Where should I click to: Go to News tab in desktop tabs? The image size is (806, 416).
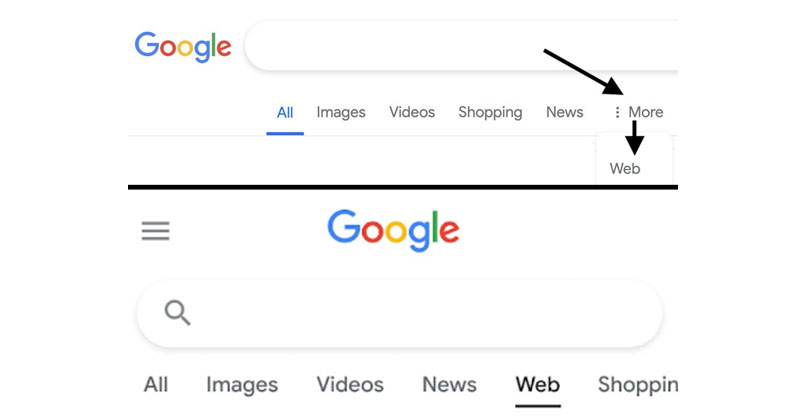[x=564, y=112]
